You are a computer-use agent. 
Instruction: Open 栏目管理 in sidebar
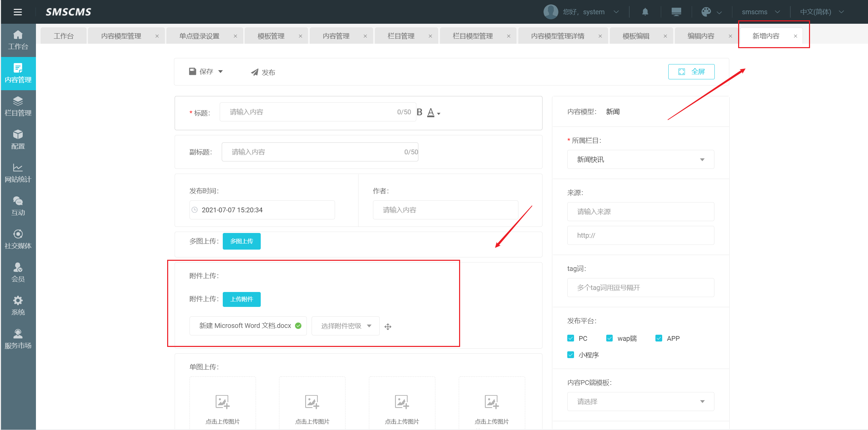[x=18, y=106]
